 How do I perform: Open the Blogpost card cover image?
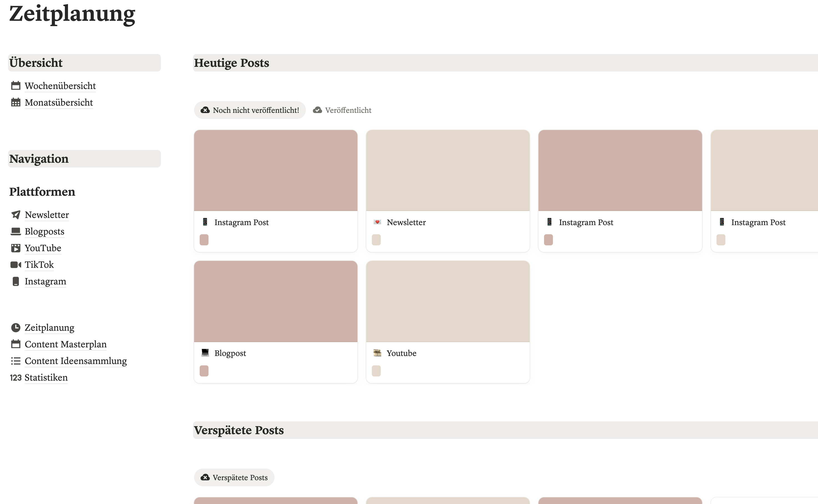(276, 301)
